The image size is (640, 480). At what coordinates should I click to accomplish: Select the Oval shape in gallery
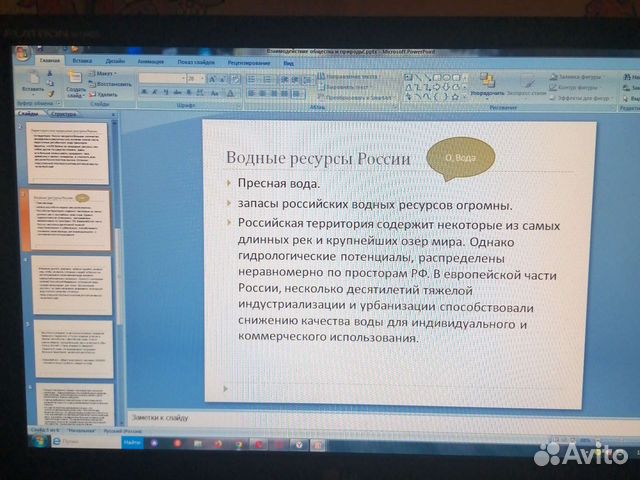[x=447, y=77]
